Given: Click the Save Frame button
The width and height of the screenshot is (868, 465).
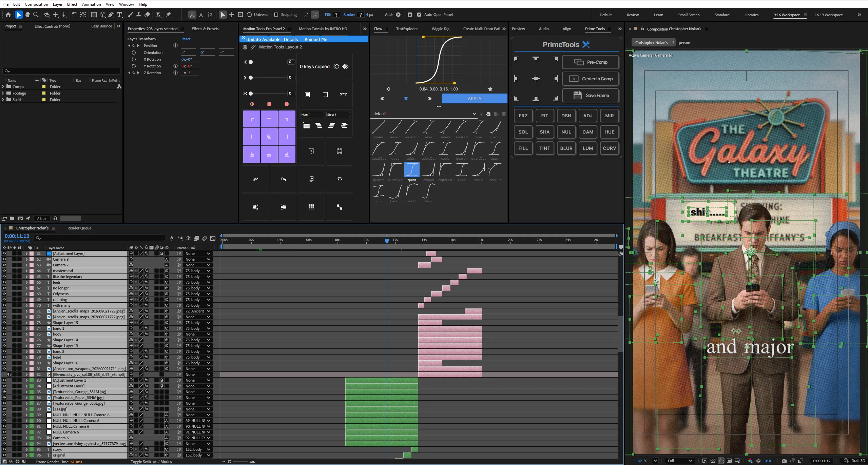Looking at the screenshot, I should pos(591,96).
